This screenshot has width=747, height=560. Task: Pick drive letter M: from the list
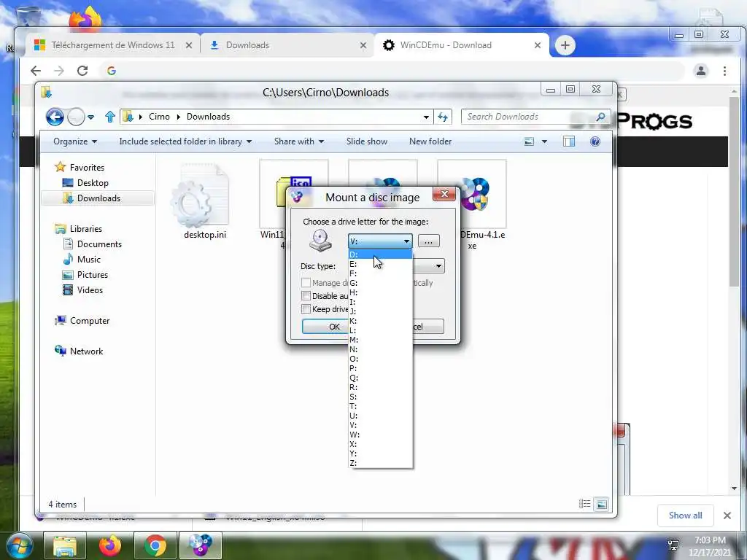coord(380,340)
